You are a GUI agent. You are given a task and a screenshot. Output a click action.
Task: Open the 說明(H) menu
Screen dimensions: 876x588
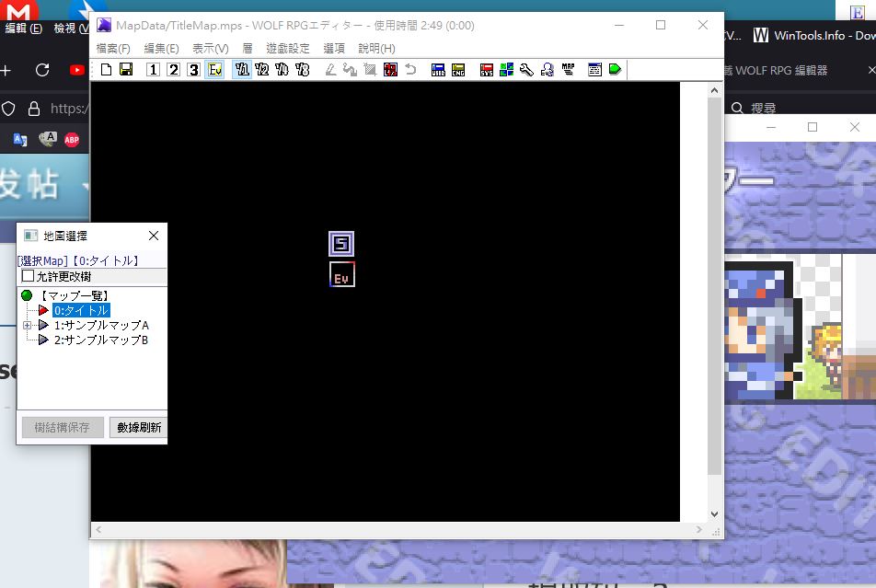376,49
